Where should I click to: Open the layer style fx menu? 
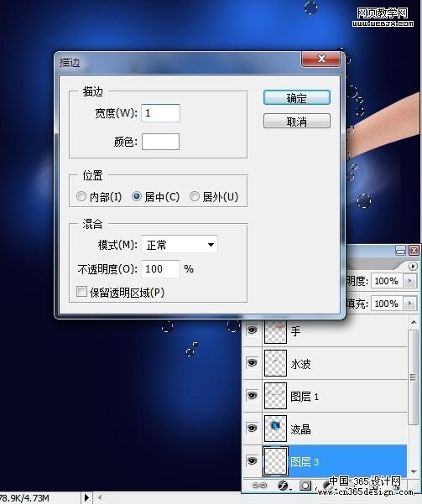(x=284, y=486)
